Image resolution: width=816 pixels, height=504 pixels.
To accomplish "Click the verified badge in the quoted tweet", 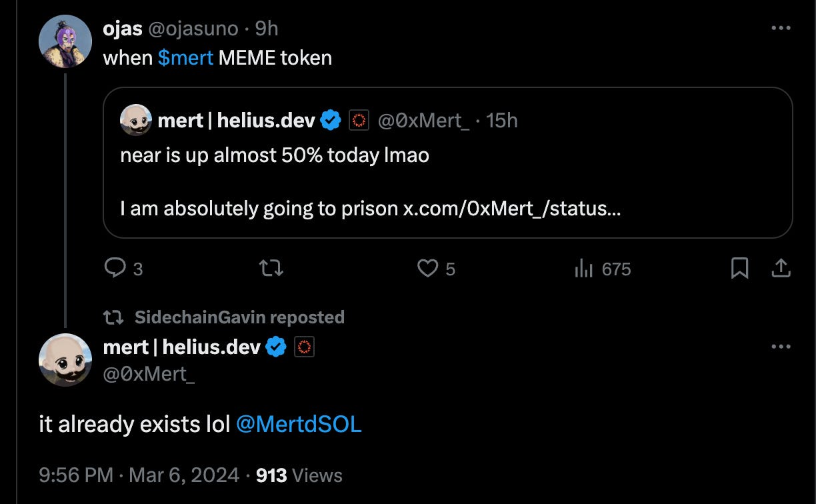I will [331, 121].
